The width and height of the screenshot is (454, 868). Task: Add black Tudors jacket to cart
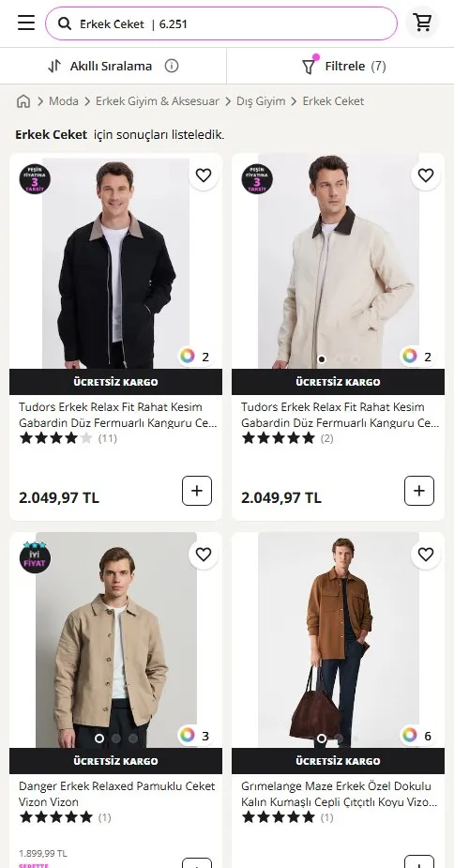(x=197, y=491)
